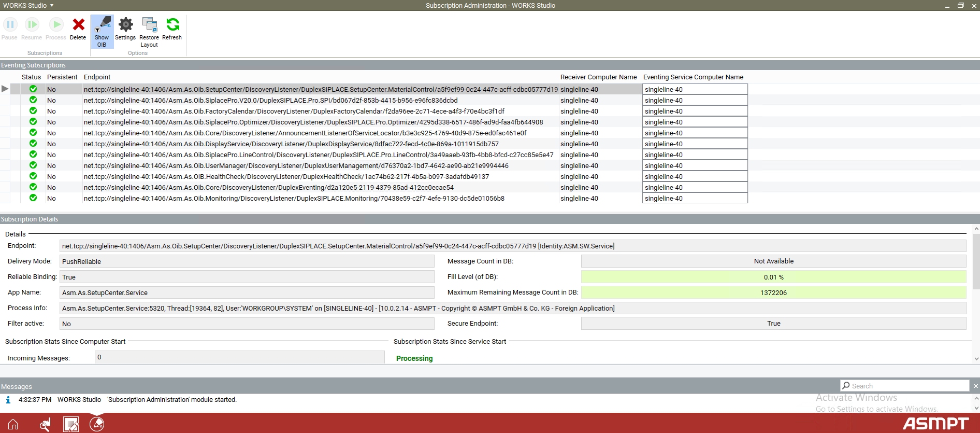Click the down arrow of the Messages scrollbar
This screenshot has height=433, width=980.
click(976, 408)
